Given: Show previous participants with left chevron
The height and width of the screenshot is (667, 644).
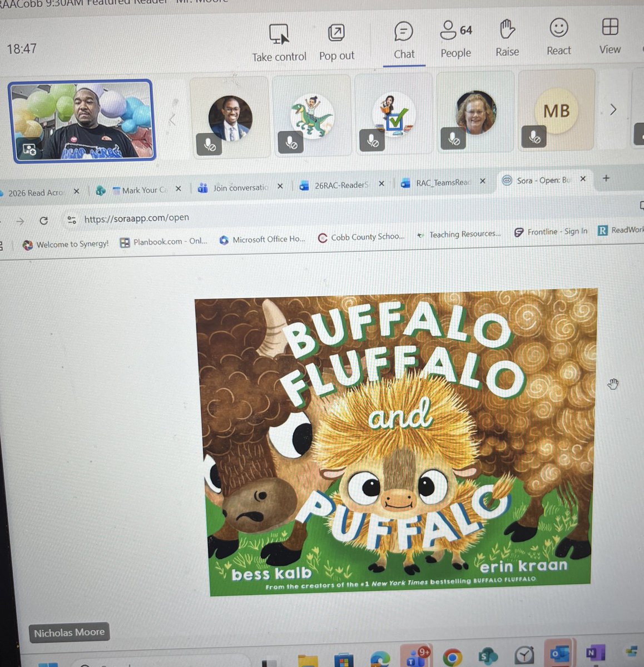Looking at the screenshot, I should (172, 120).
